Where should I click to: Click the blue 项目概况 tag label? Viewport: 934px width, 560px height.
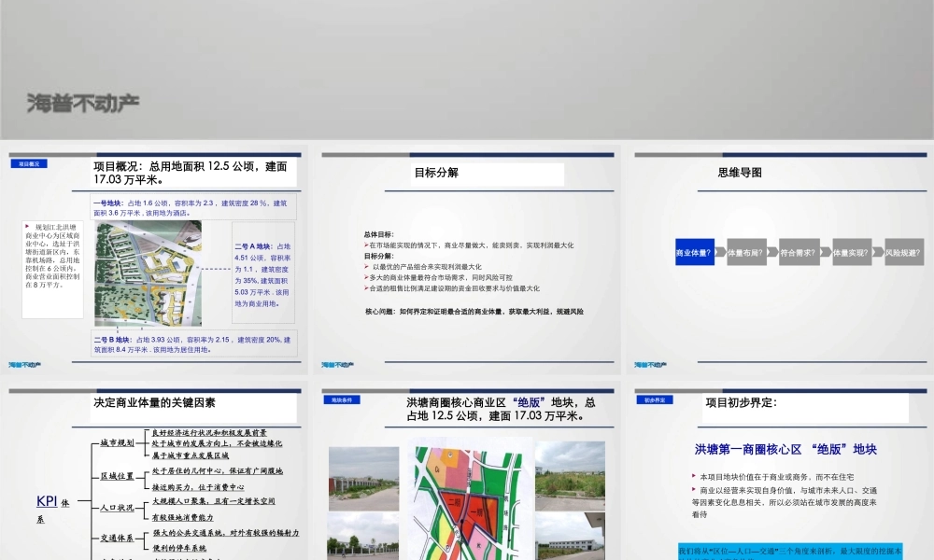coord(29,163)
